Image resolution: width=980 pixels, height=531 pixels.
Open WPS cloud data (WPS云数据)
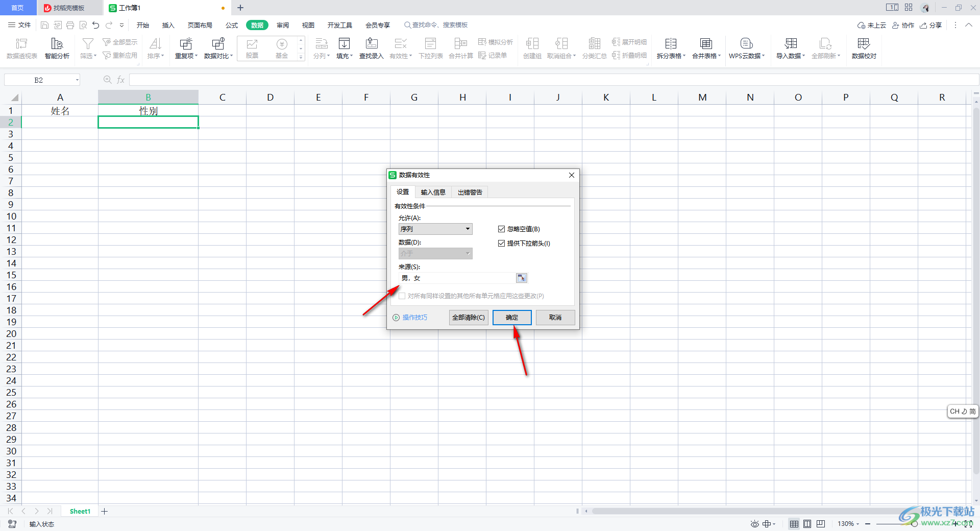pyautogui.click(x=747, y=49)
